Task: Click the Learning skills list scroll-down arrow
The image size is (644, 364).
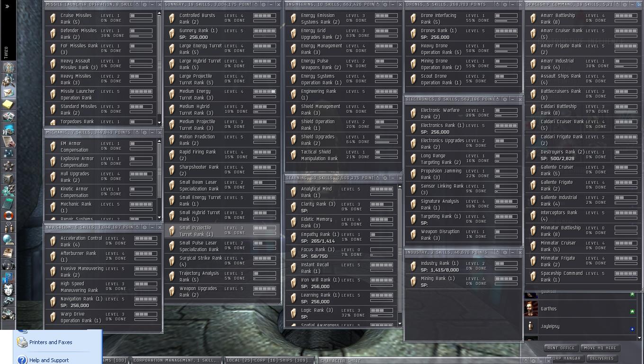Action: [400, 324]
